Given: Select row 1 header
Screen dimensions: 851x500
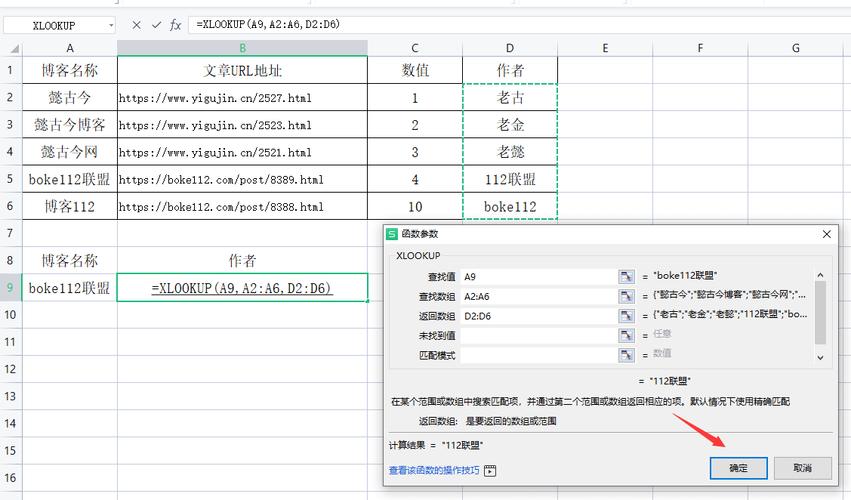Looking at the screenshot, I should coord(11,70).
